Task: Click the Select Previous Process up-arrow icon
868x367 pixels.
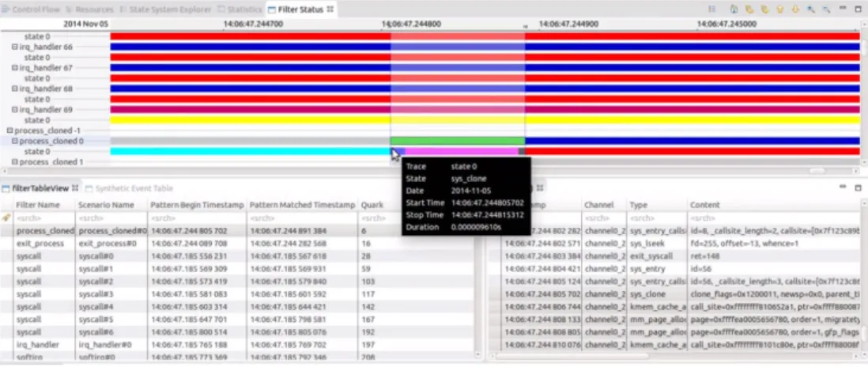Action: [x=780, y=9]
